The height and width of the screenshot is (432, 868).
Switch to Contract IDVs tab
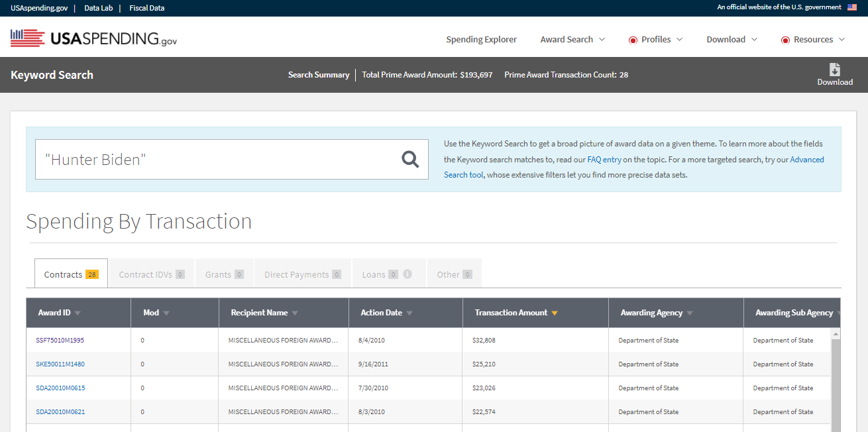tap(152, 274)
